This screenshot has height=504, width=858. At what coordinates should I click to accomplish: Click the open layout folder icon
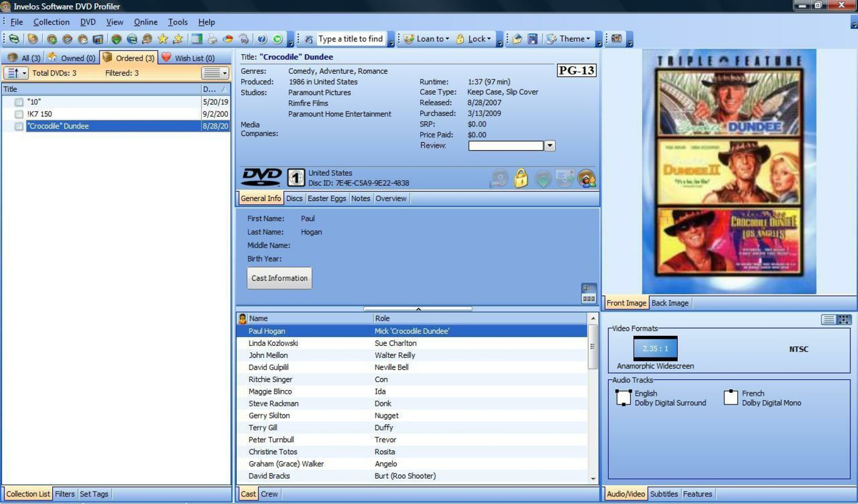pyautogui.click(x=517, y=39)
